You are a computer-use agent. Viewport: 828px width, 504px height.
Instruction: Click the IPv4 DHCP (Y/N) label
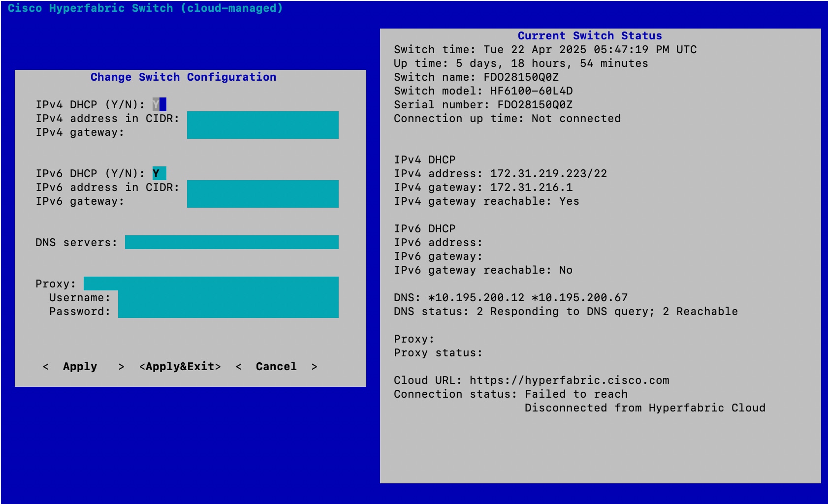pos(91,105)
